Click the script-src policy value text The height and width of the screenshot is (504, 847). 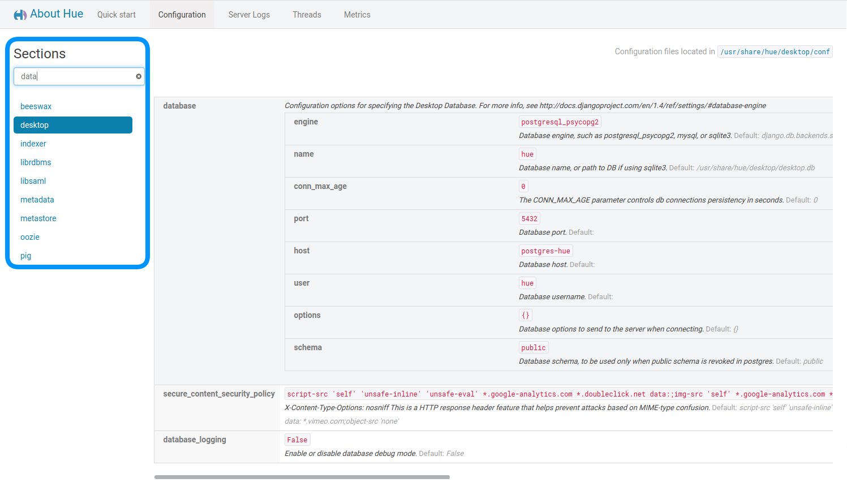coord(558,394)
